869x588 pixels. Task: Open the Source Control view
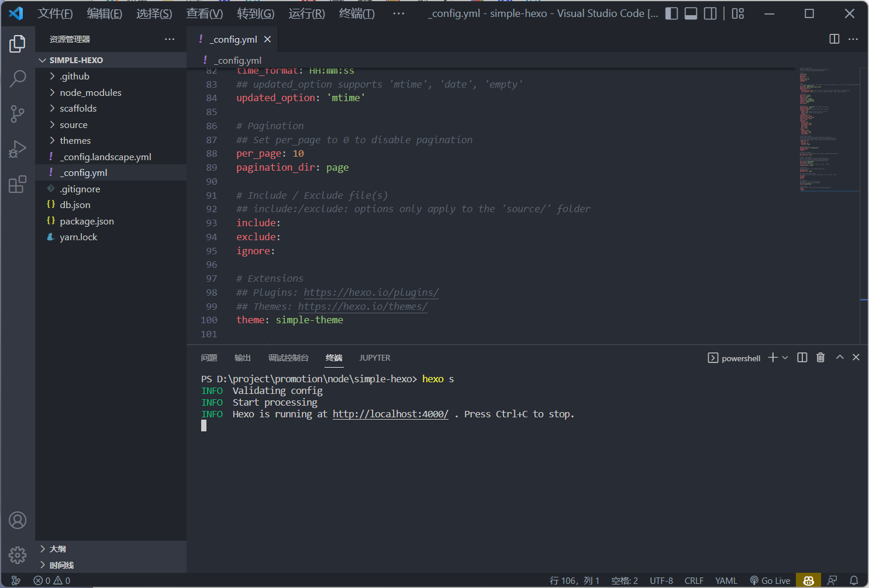(18, 114)
